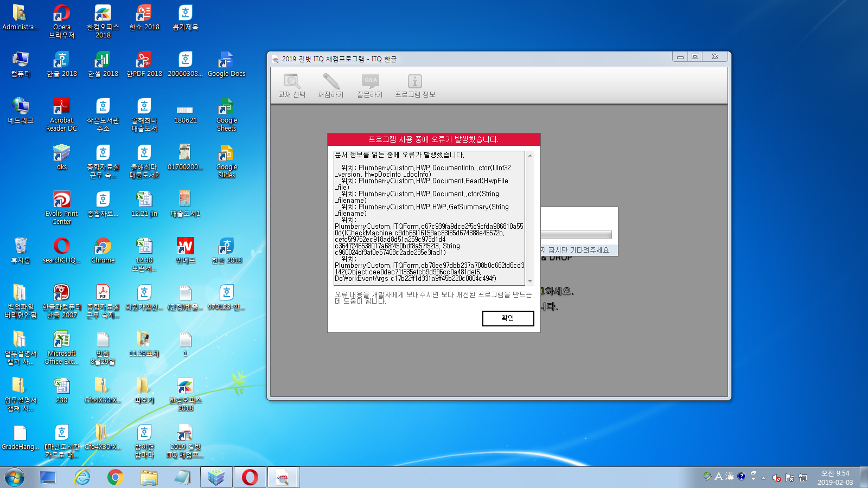This screenshot has width=868, height=488.
Task: Click scroll down arrow in error details
Action: pyautogui.click(x=530, y=281)
